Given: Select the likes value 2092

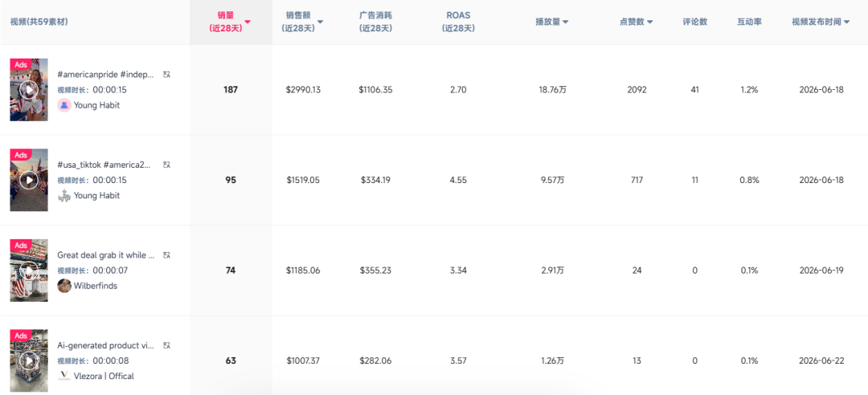Looking at the screenshot, I should [637, 90].
